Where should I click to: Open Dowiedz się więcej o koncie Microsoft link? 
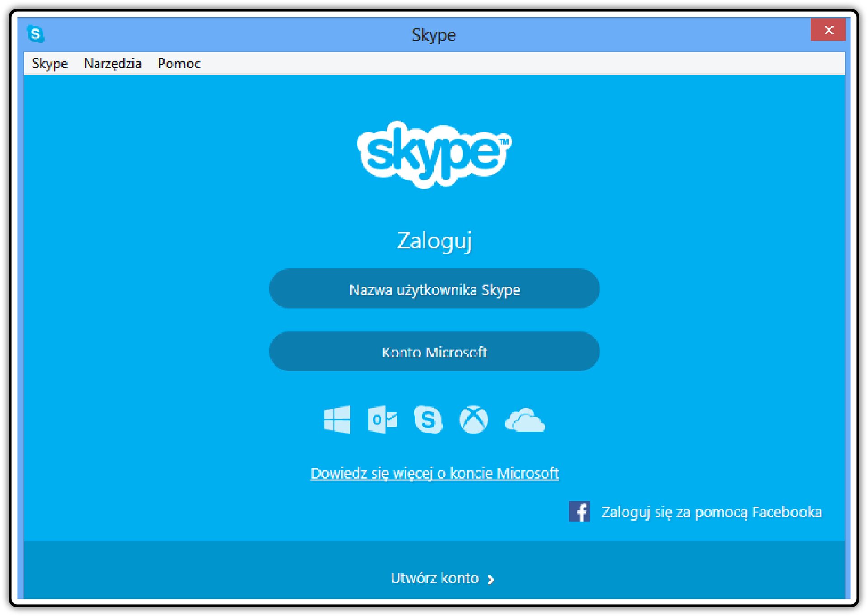[x=434, y=473]
